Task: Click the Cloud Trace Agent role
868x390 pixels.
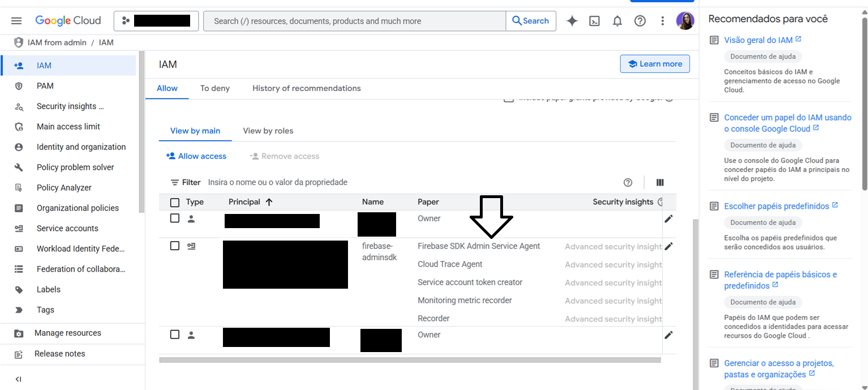Action: click(x=450, y=264)
